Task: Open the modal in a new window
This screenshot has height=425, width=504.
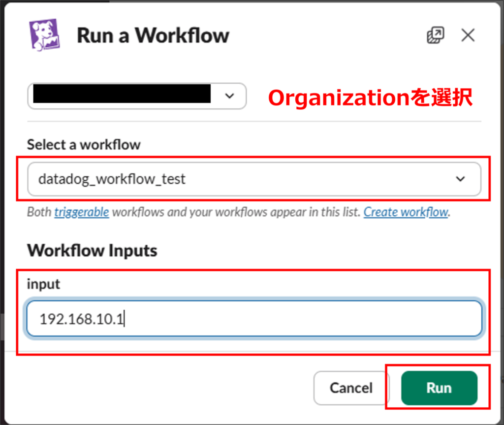Action: [x=436, y=35]
